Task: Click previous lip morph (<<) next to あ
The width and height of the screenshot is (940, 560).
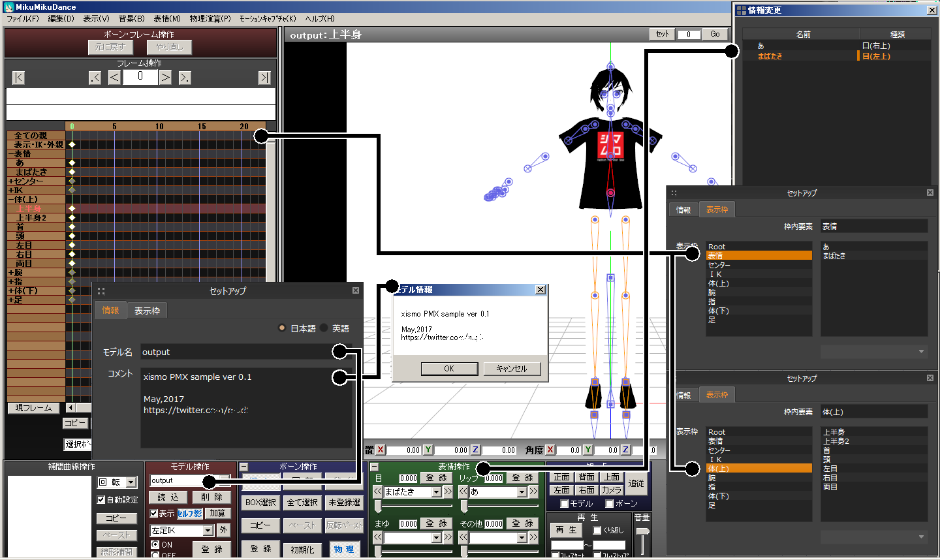Action: pos(463,492)
